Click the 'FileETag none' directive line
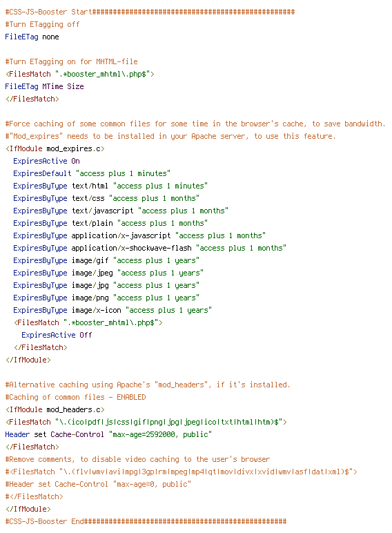 [x=32, y=37]
